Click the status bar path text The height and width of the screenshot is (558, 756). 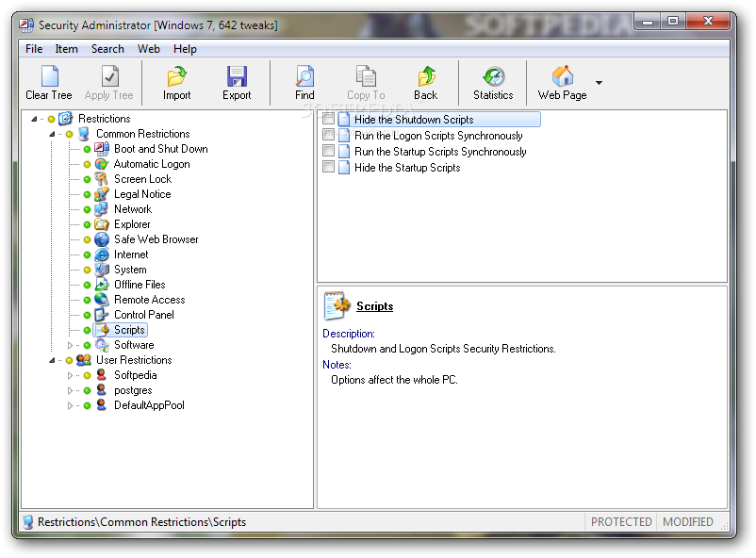pyautogui.click(x=141, y=522)
